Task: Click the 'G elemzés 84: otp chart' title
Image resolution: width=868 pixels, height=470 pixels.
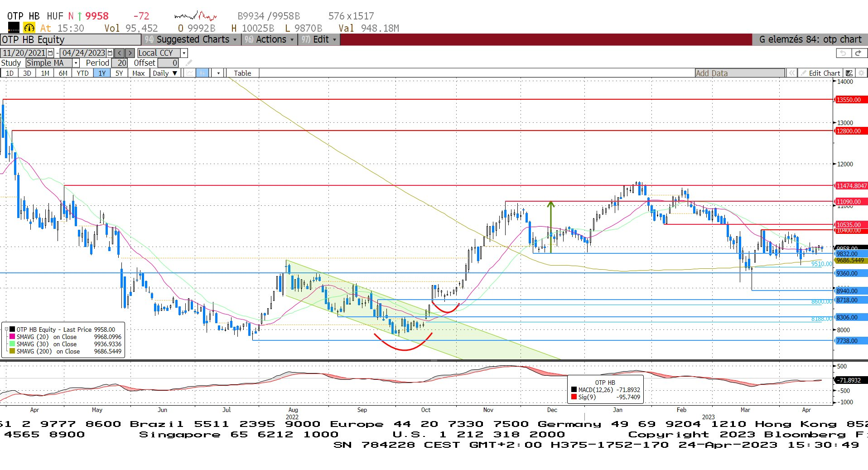Action: 810,39
